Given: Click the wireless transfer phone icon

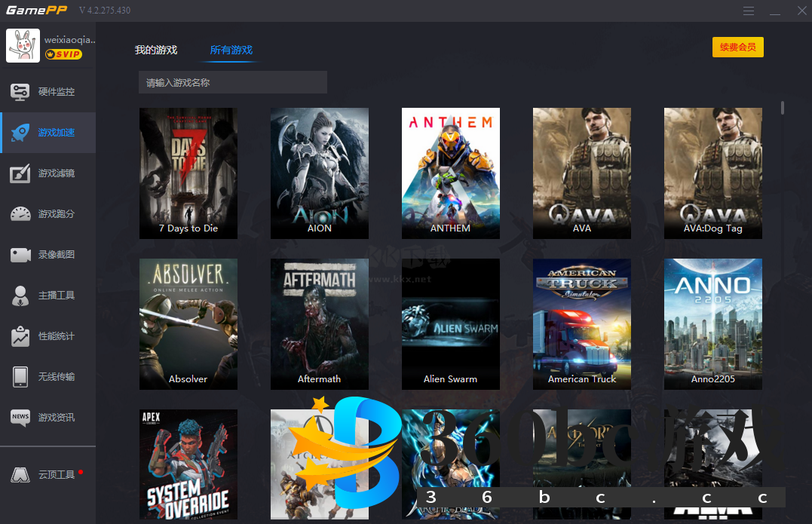Looking at the screenshot, I should tap(20, 377).
